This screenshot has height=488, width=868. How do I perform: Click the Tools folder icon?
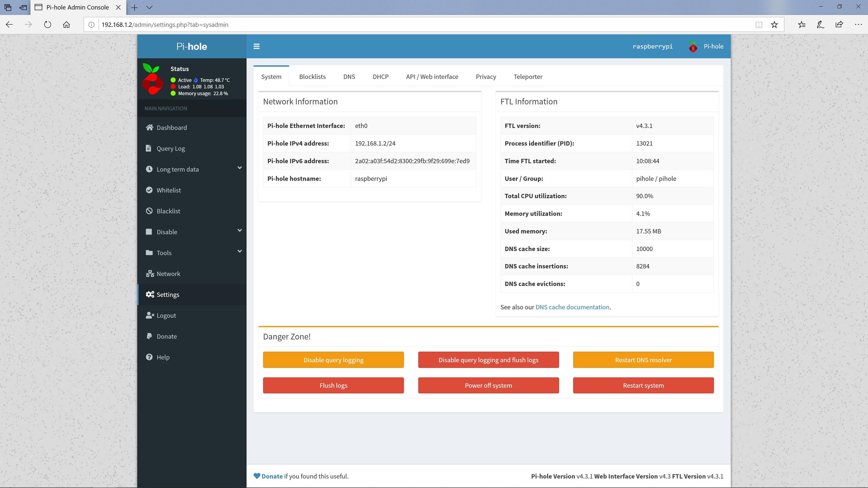click(x=149, y=253)
